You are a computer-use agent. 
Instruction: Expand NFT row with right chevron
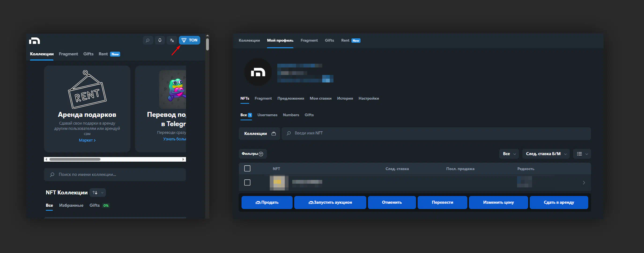point(584,183)
